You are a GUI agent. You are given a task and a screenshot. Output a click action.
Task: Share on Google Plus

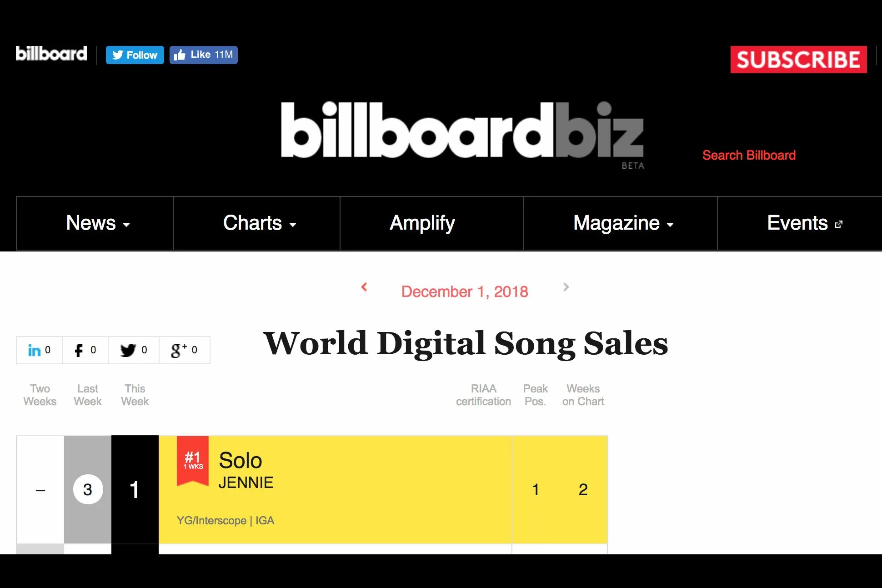pyautogui.click(x=184, y=350)
